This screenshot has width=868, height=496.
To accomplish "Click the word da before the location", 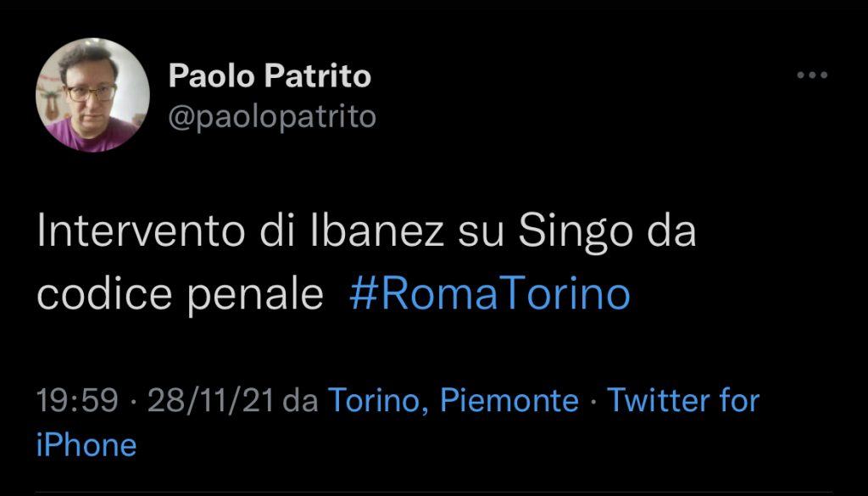I will pos(300,400).
